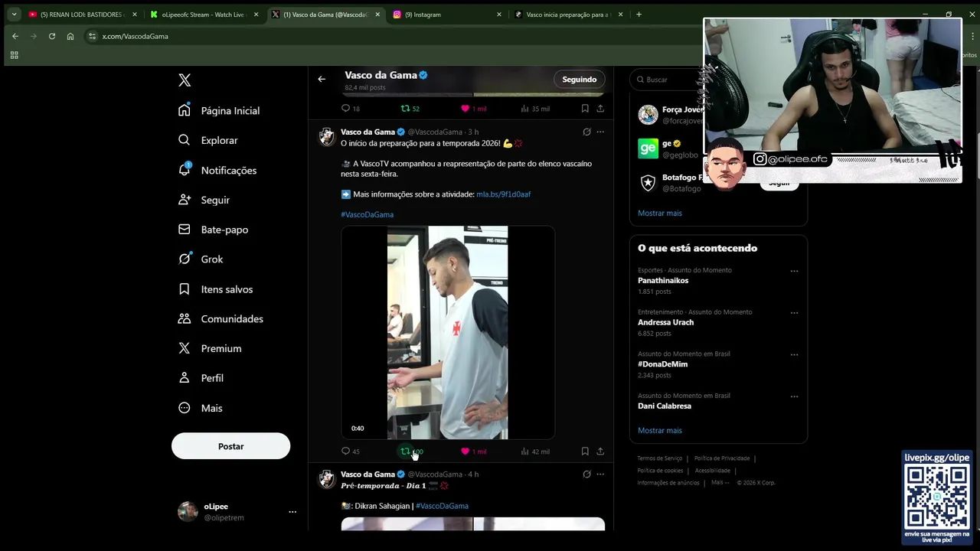
Task: Bookmark the preparação 2026 post
Action: [x=585, y=452]
